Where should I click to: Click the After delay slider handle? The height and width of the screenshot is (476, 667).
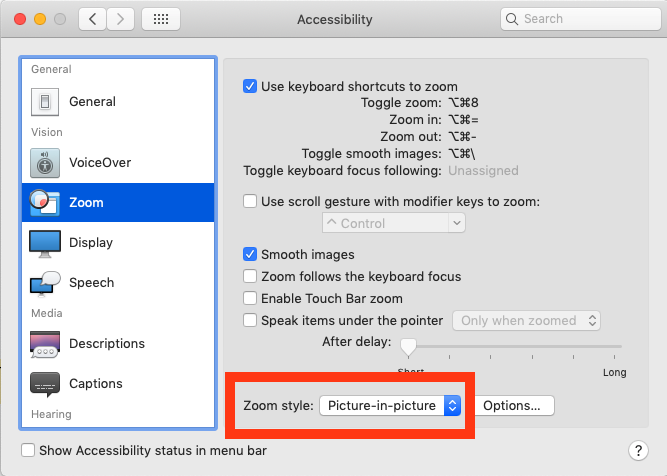click(x=408, y=347)
